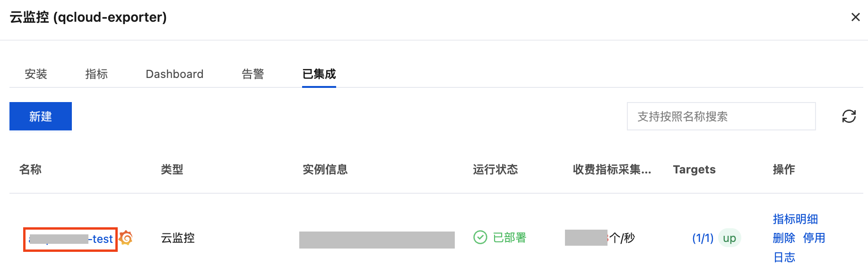Go to the Dashboard tab
Screen dimensions: 868x275
[x=174, y=74]
